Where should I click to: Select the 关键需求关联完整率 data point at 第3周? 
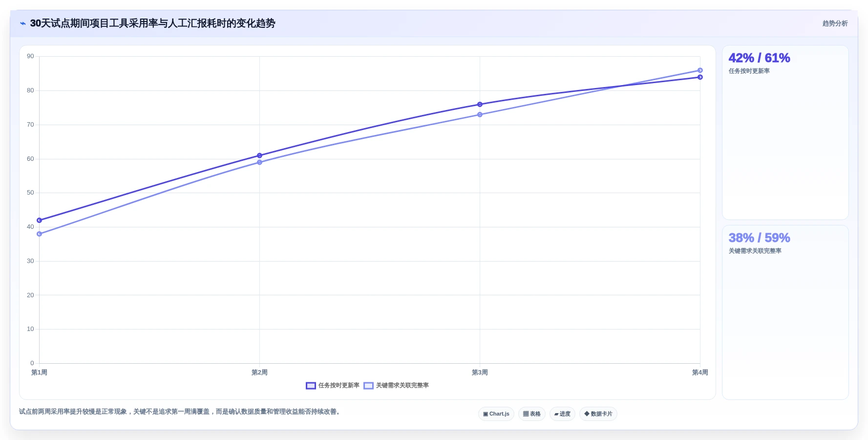pos(480,115)
